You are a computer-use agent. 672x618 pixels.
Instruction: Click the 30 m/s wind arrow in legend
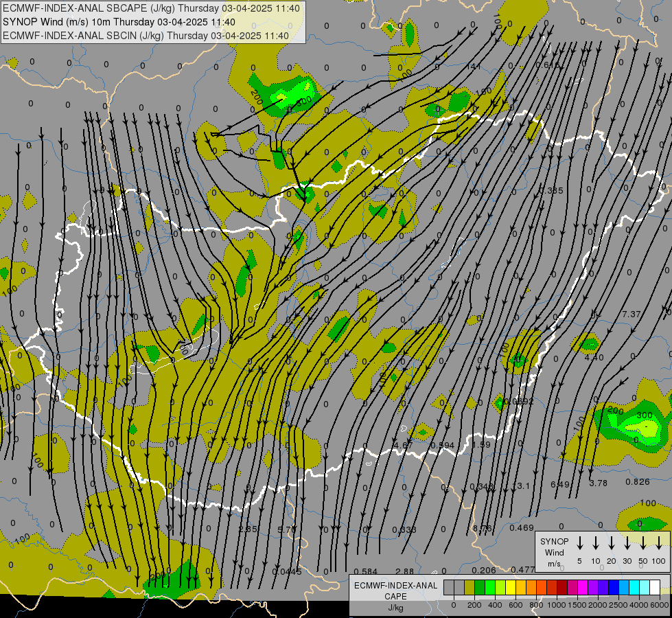pos(627,543)
